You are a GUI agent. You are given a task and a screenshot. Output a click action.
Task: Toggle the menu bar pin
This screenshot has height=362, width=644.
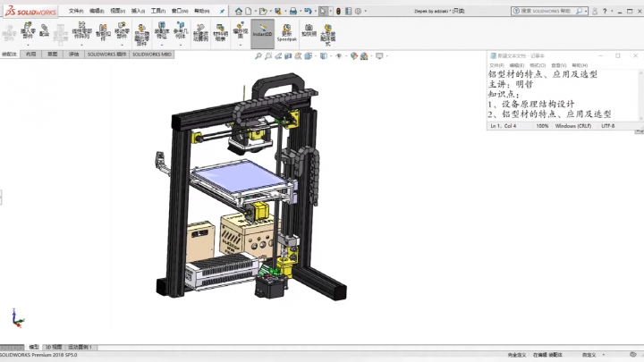click(222, 11)
